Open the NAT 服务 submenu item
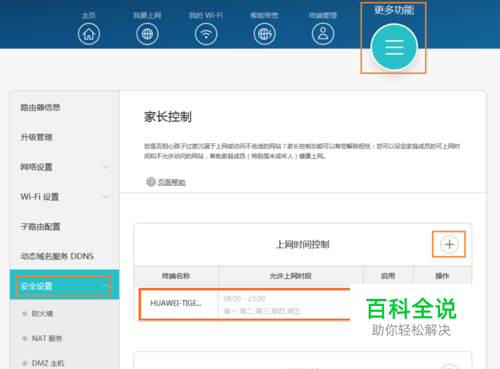 click(47, 338)
